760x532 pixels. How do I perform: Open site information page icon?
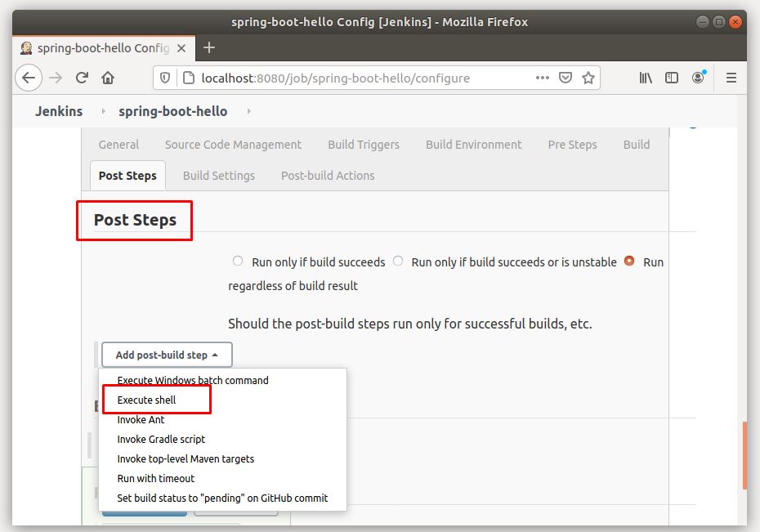pos(189,78)
